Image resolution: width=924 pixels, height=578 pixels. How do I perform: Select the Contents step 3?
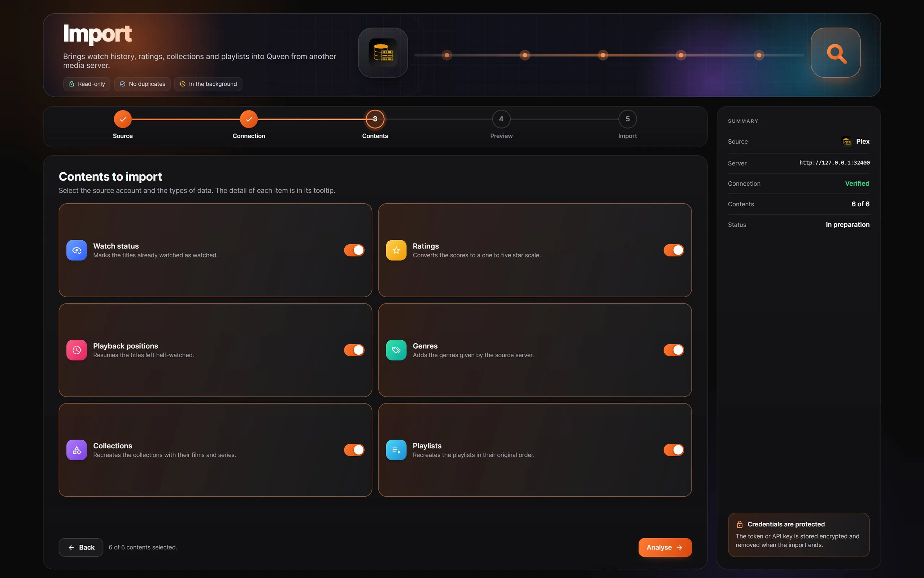click(x=375, y=119)
